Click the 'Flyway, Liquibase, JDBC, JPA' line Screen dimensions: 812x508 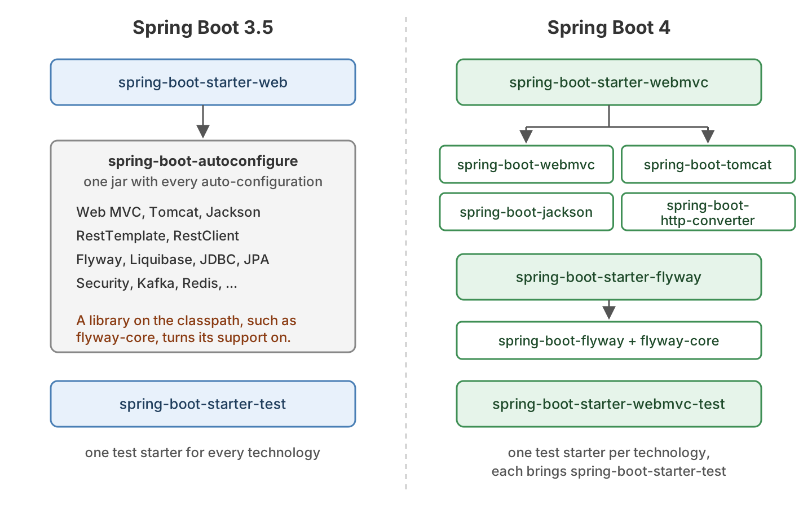[173, 260]
